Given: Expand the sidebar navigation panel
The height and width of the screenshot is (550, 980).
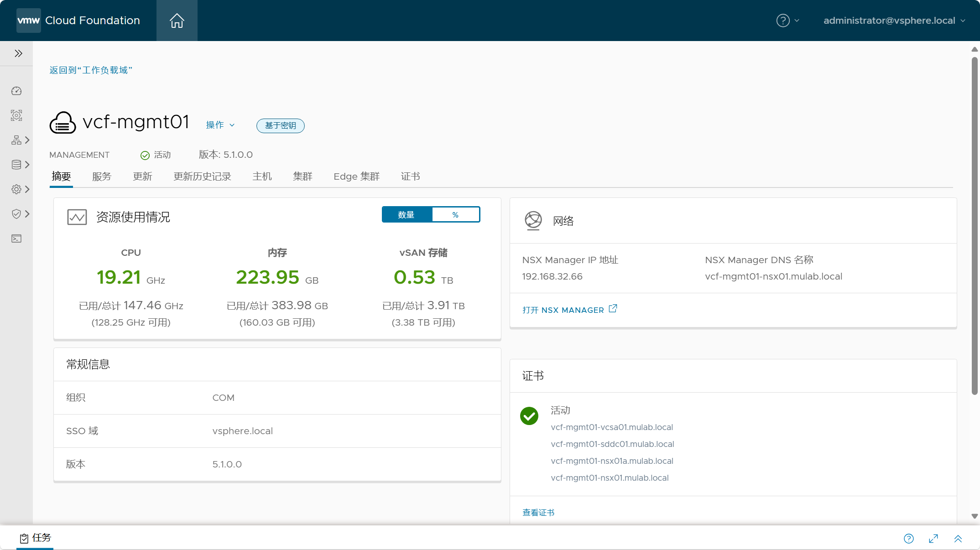Looking at the screenshot, I should [x=18, y=53].
